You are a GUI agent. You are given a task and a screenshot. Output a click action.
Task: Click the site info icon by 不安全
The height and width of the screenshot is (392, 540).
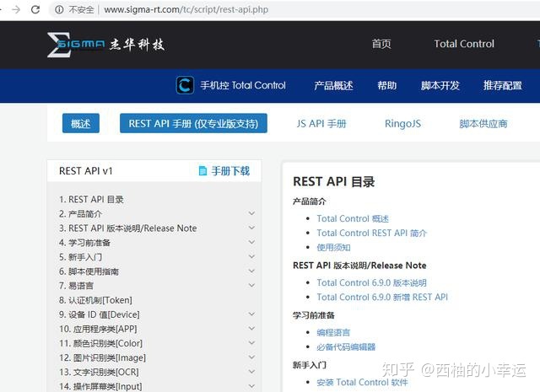[59, 9]
